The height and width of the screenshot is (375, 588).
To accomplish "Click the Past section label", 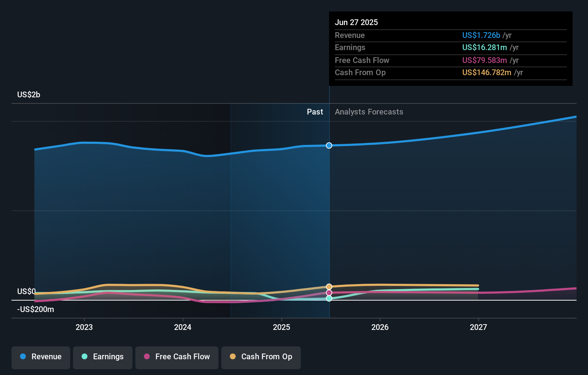I will coord(315,112).
